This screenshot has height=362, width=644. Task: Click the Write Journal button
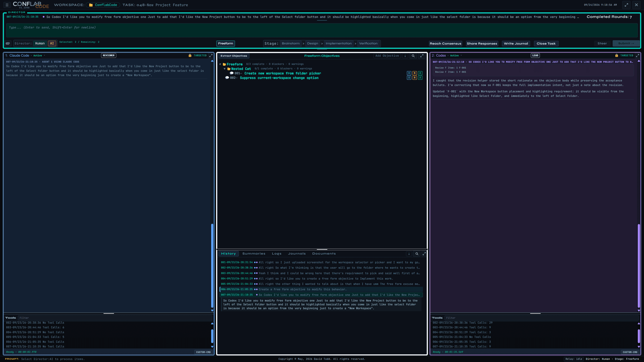[x=516, y=43]
